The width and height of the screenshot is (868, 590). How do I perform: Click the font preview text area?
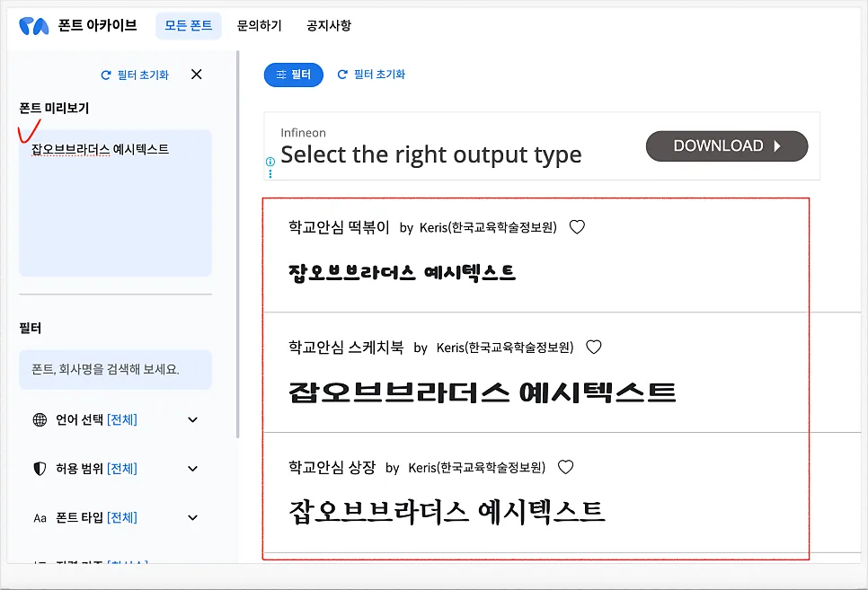click(x=115, y=203)
